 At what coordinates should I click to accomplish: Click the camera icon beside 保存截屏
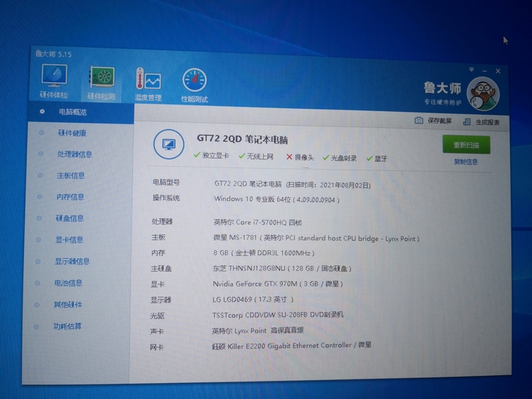(419, 121)
